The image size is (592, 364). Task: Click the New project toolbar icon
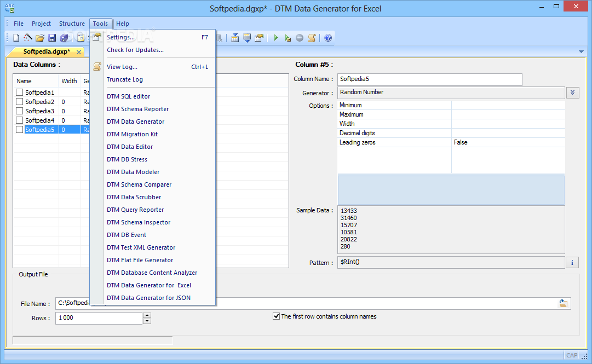click(16, 38)
